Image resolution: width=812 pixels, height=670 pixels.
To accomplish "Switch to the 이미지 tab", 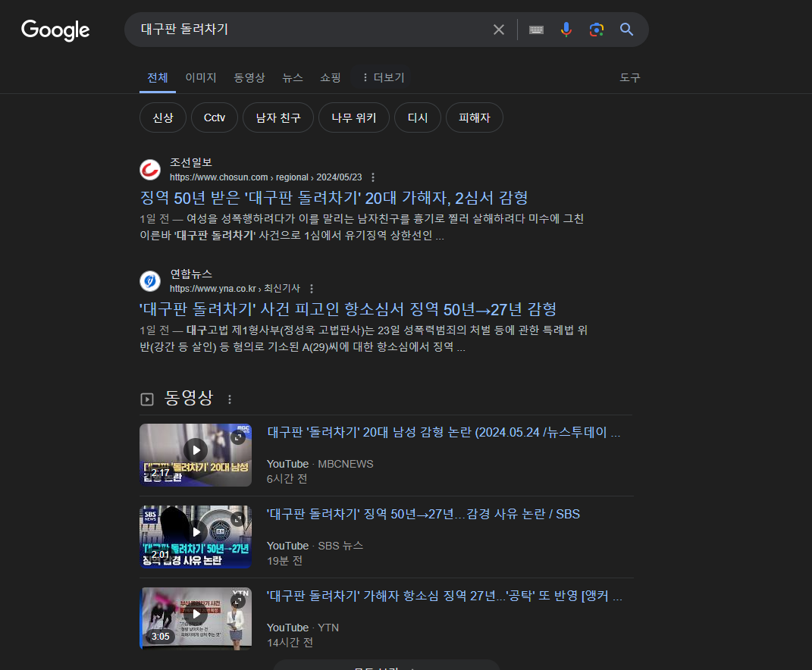I will 201,77.
